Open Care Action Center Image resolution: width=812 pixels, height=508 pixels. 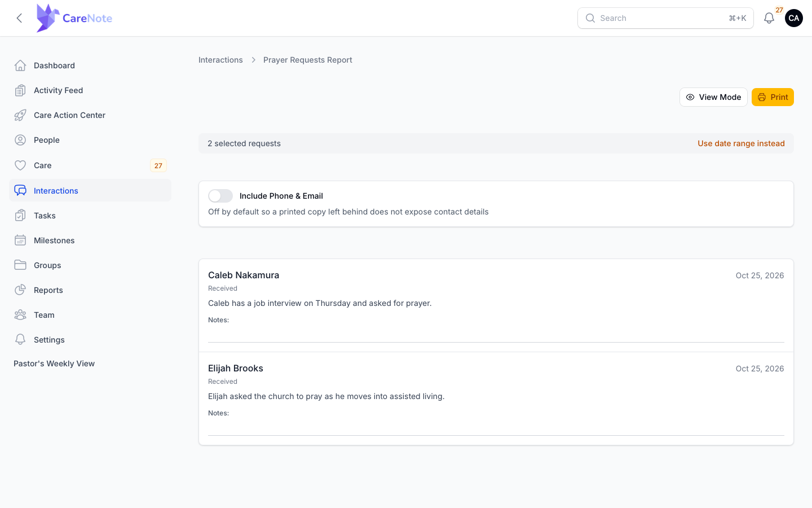(x=90, y=115)
